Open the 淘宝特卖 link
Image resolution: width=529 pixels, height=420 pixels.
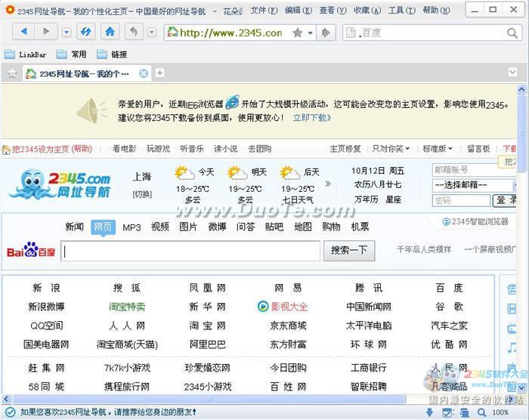(x=127, y=307)
